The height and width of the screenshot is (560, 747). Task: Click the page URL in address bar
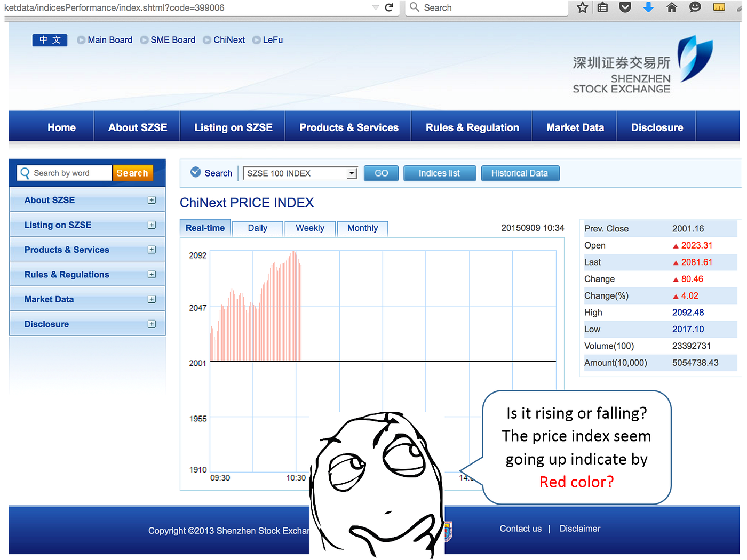[x=114, y=7]
